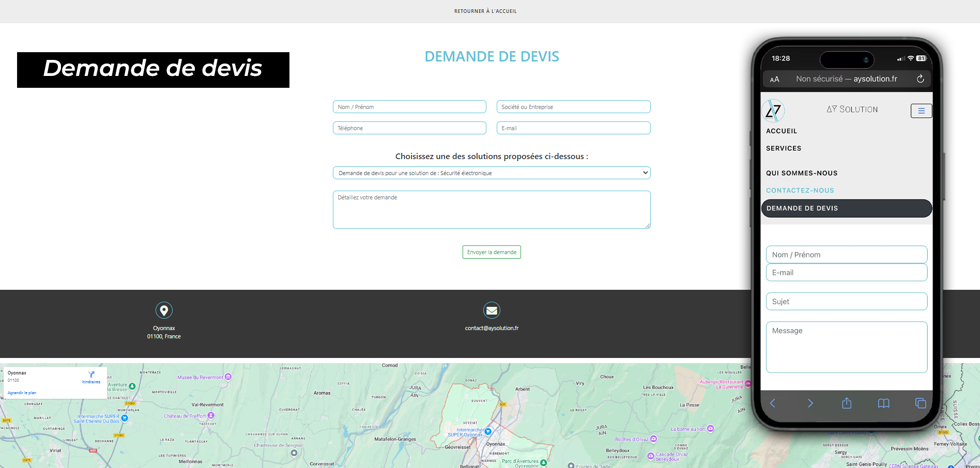This screenshot has height=468, width=980.
Task: Click the envelope icon above contact@aysolution.fr
Action: point(492,310)
